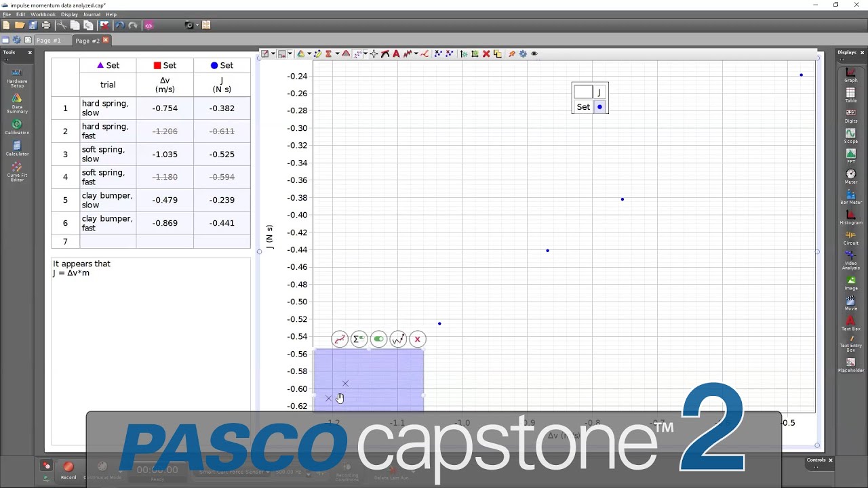Open the purple triangle Set column selector
The height and width of the screenshot is (488, 868).
(108, 66)
